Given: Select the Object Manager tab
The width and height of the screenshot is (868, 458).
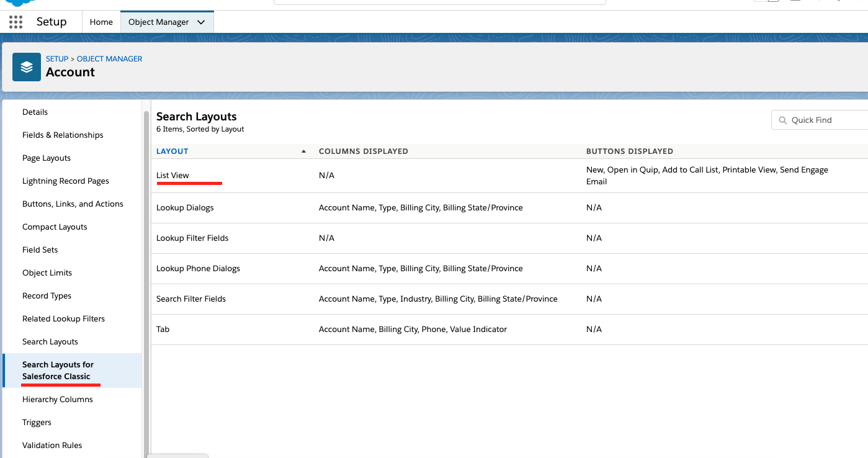Looking at the screenshot, I should 158,22.
